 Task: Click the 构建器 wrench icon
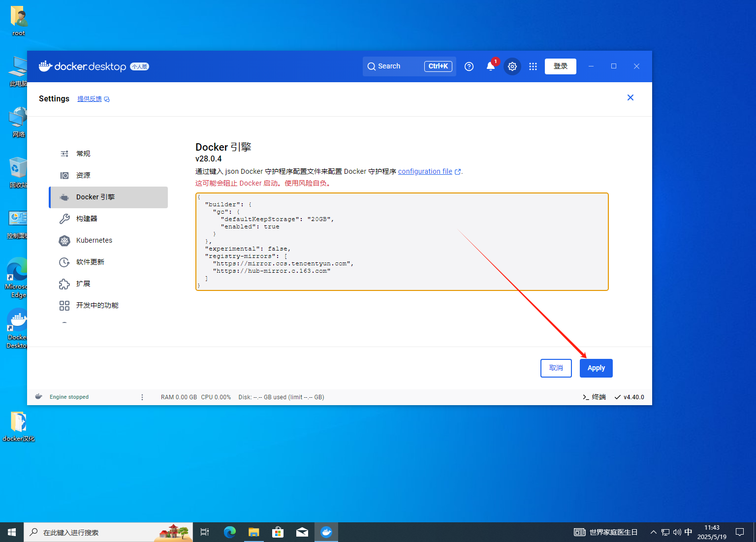pos(64,219)
